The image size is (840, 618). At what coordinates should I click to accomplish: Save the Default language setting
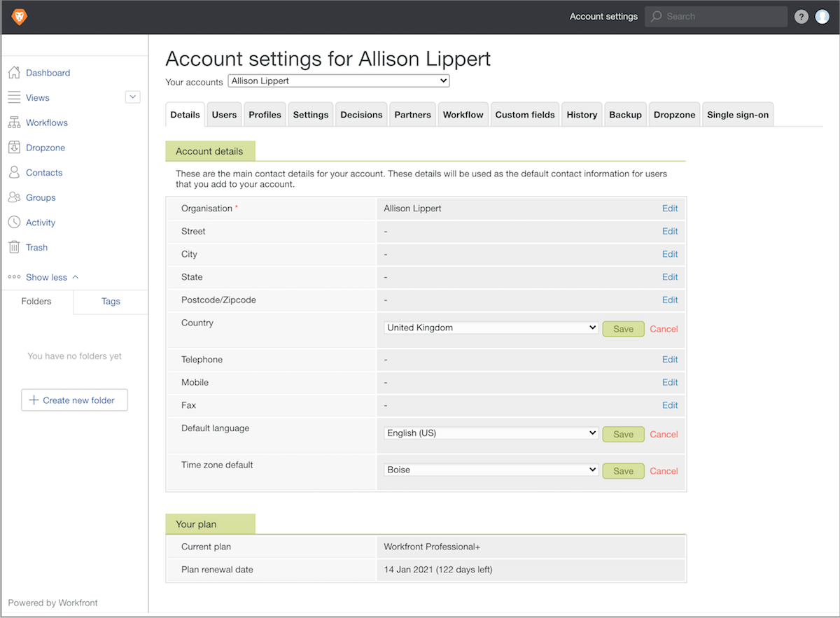tap(623, 434)
